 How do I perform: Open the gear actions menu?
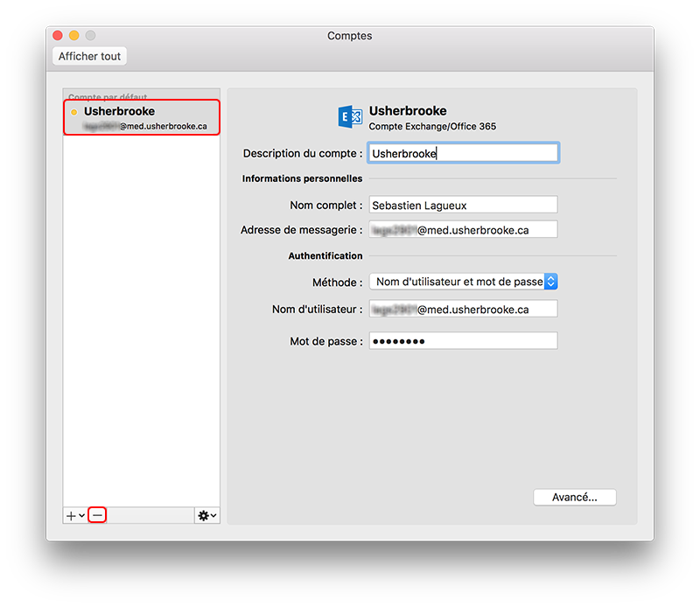206,516
